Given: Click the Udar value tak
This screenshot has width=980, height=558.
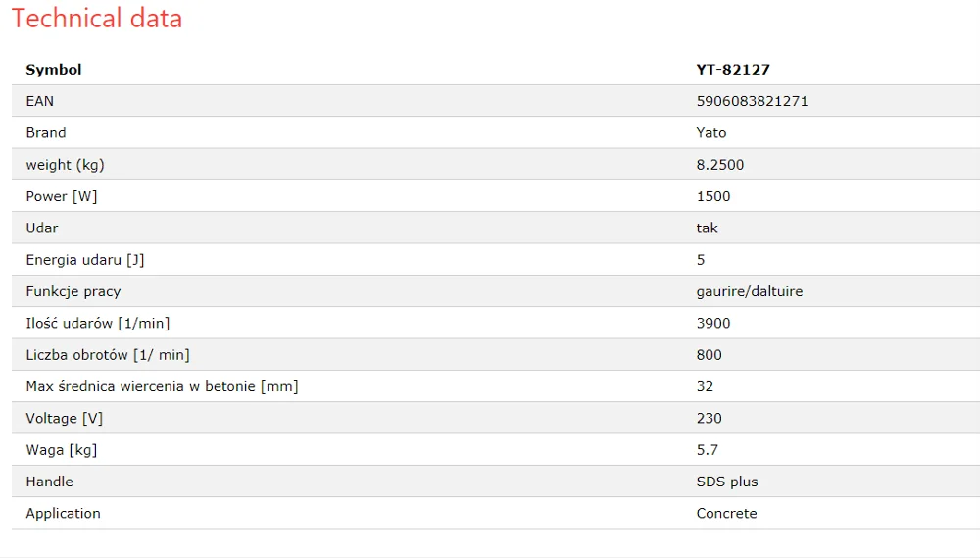Looking at the screenshot, I should (x=707, y=228).
